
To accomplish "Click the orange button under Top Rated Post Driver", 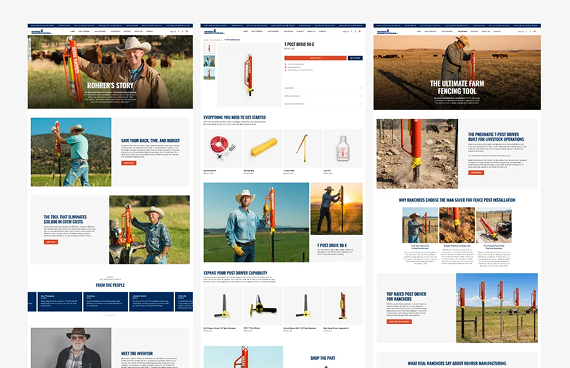I will tap(399, 321).
